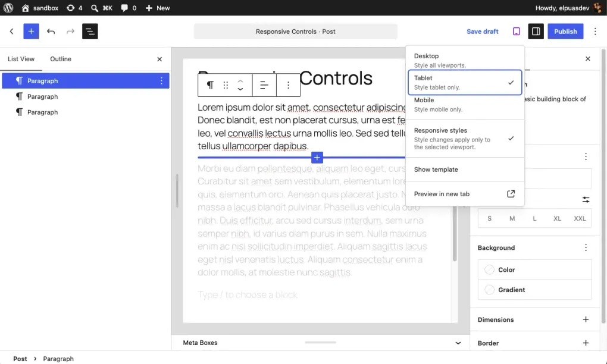Open Preview in new tab

pos(465,194)
